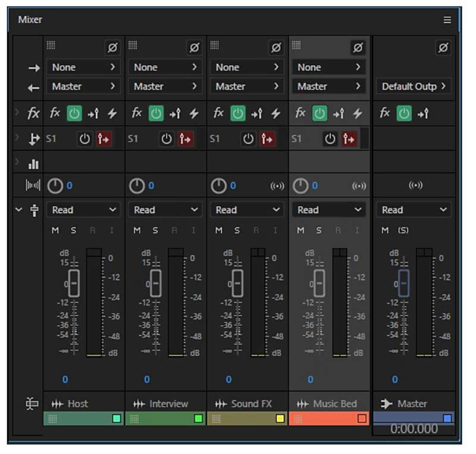Open Music Bed input None dropdown
This screenshot has height=454, width=476.
point(329,67)
